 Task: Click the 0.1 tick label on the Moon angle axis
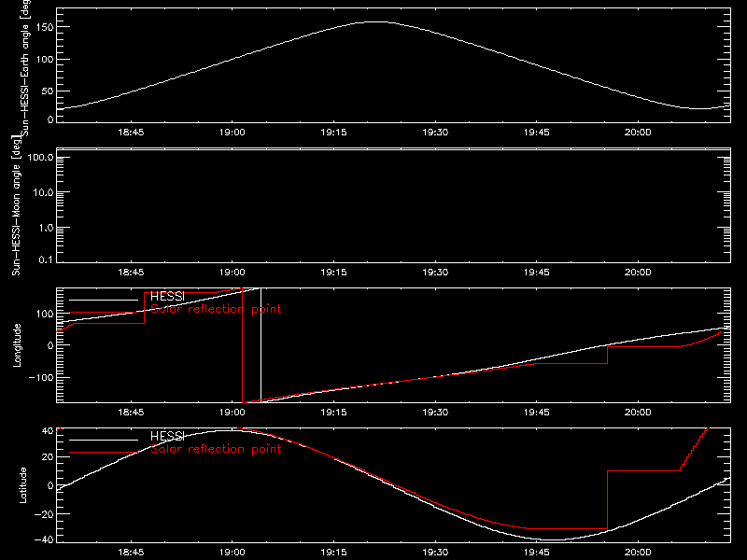click(x=46, y=260)
